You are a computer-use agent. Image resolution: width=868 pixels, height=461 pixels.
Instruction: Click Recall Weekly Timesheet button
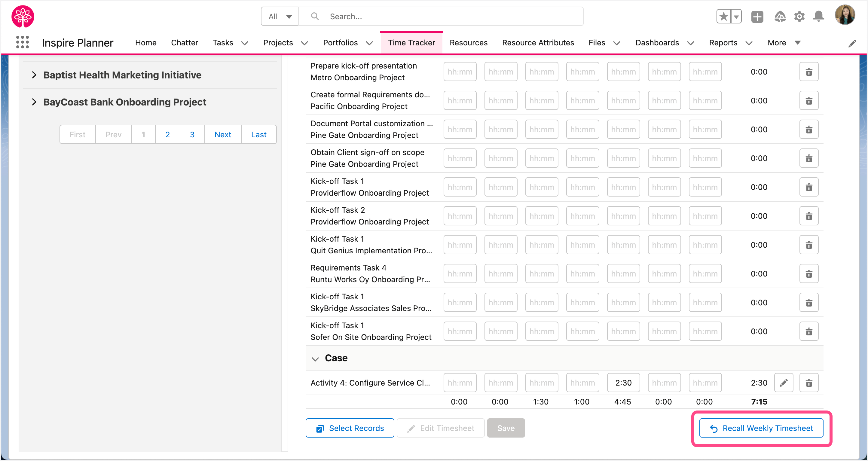click(761, 428)
